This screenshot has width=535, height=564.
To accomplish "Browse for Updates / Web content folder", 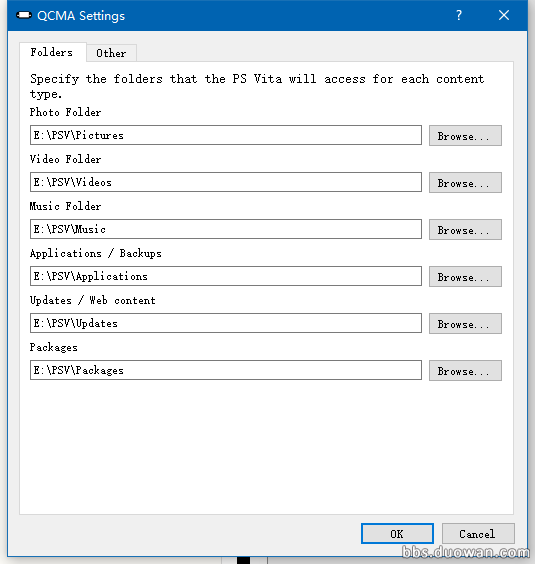I will [465, 323].
